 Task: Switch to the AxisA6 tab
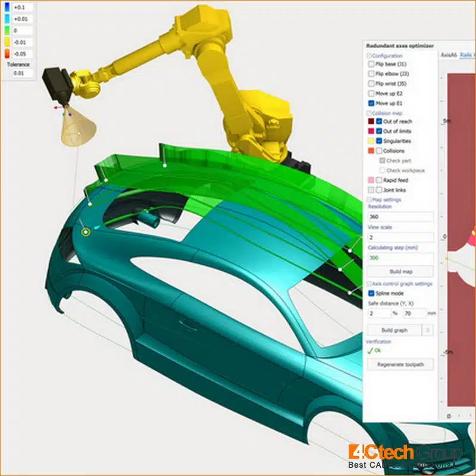click(449, 55)
